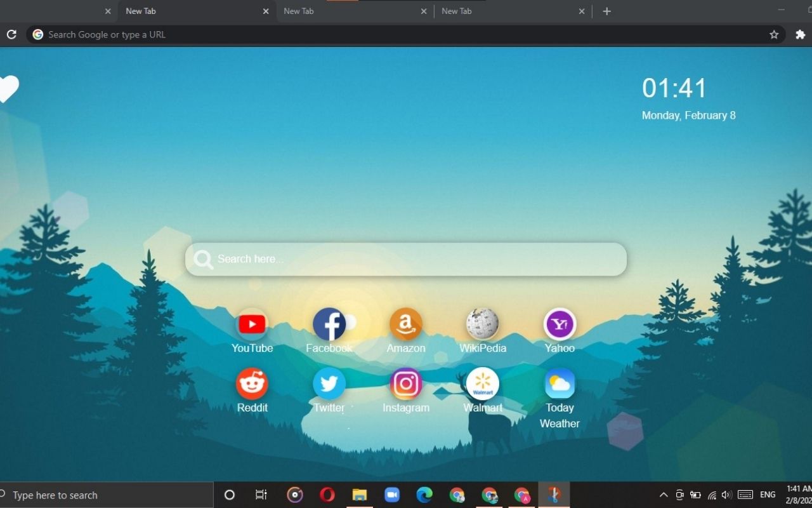Click the Windows "Type here to search" box
Image resolution: width=812 pixels, height=508 pixels.
coord(107,495)
